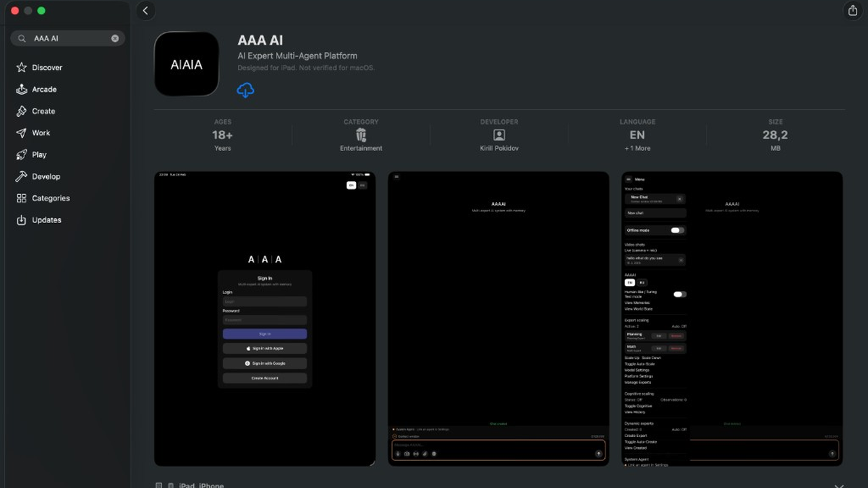This screenshot has width=868, height=488.
Task: Select the Work paper plane icon
Action: [22, 133]
